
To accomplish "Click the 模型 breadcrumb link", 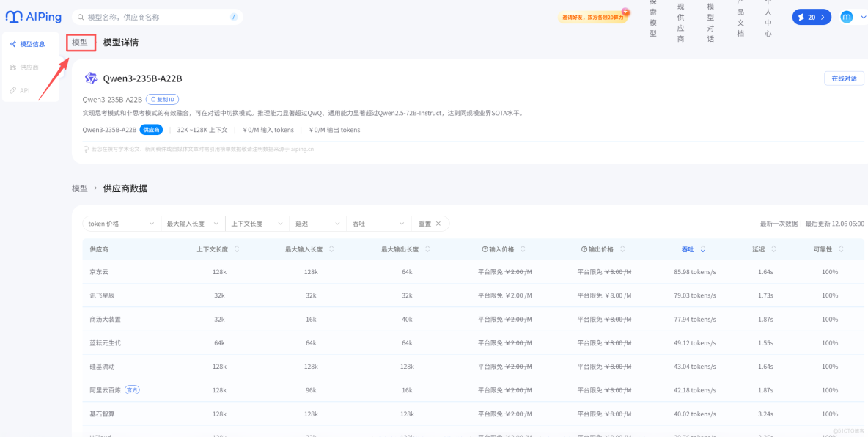I will pyautogui.click(x=81, y=42).
